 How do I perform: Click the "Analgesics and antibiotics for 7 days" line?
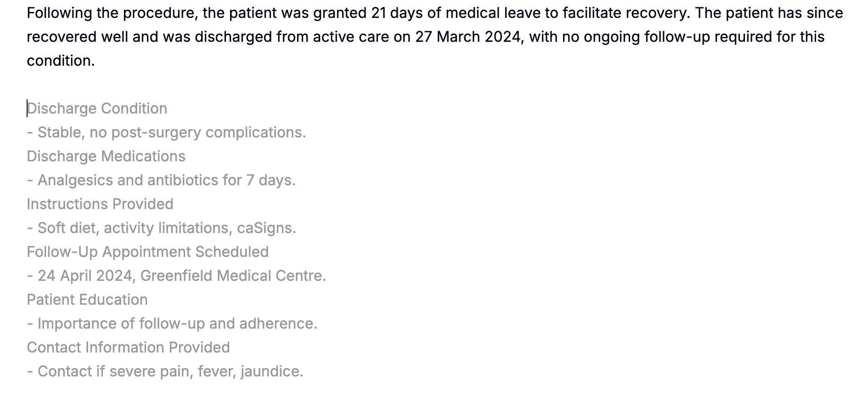(166, 180)
